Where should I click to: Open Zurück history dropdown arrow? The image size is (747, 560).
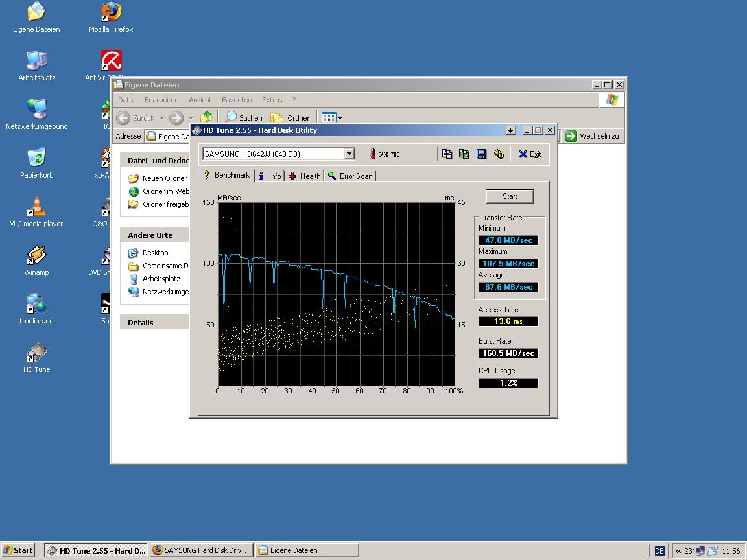pos(161,118)
